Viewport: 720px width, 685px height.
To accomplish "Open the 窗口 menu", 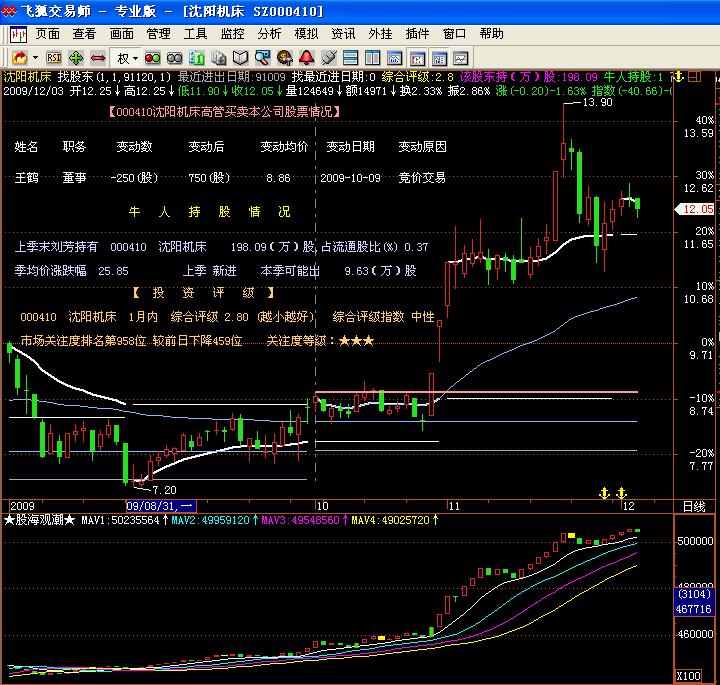I will 454,34.
